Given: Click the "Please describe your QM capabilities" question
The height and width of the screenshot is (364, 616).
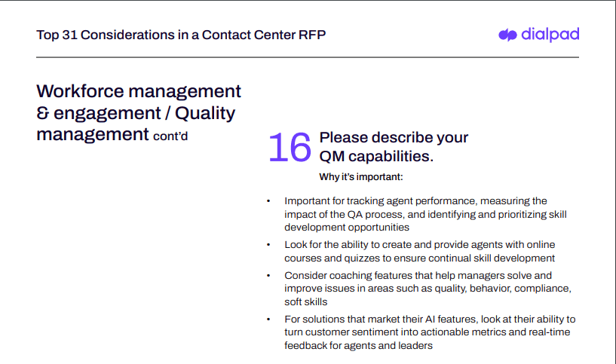Looking at the screenshot, I should pos(394,147).
